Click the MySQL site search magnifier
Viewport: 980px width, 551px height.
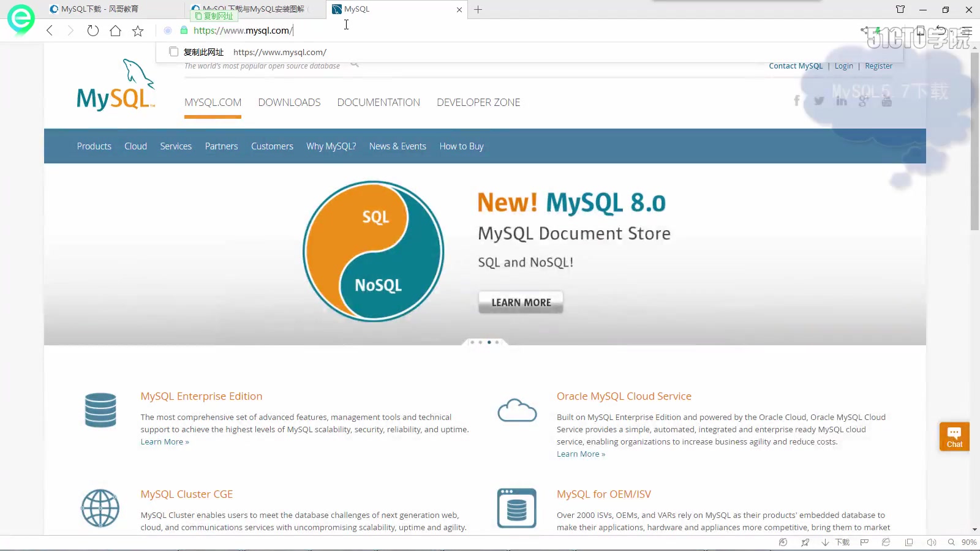[x=355, y=64]
